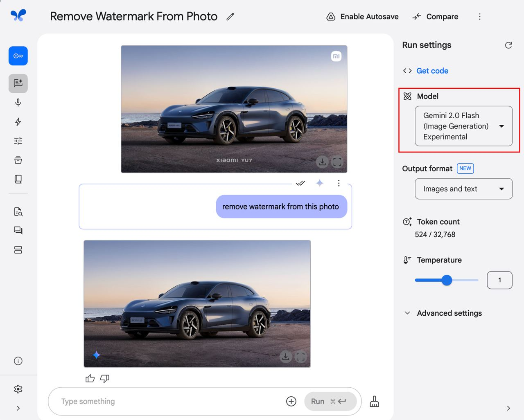The image size is (524, 420).
Task: Reset run settings with the refresh icon
Action: [x=508, y=45]
